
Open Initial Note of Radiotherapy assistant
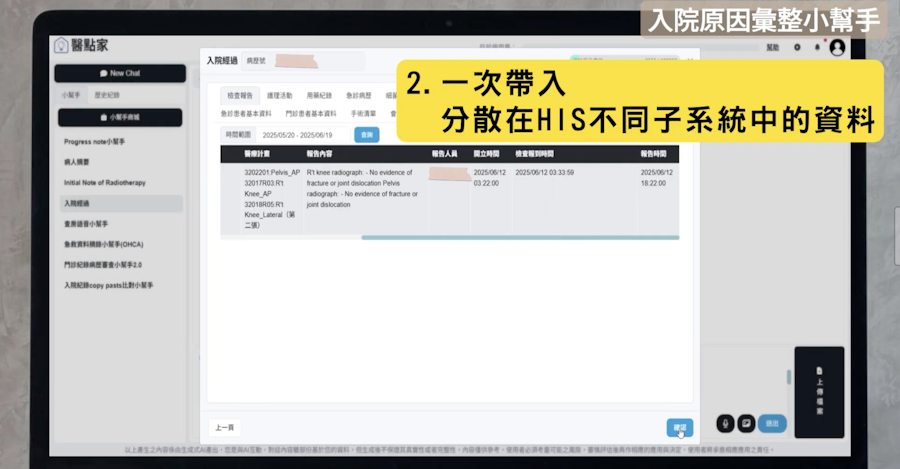coord(107,183)
